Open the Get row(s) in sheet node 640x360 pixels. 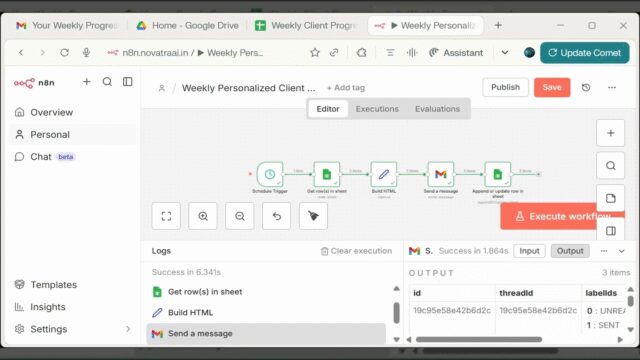pos(327,174)
